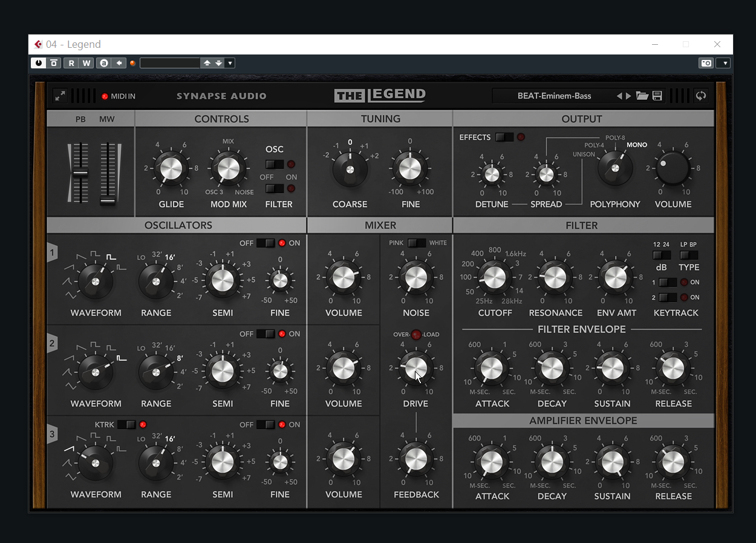Click the Bypass icon beside power button
This screenshot has width=756, height=543.
54,63
